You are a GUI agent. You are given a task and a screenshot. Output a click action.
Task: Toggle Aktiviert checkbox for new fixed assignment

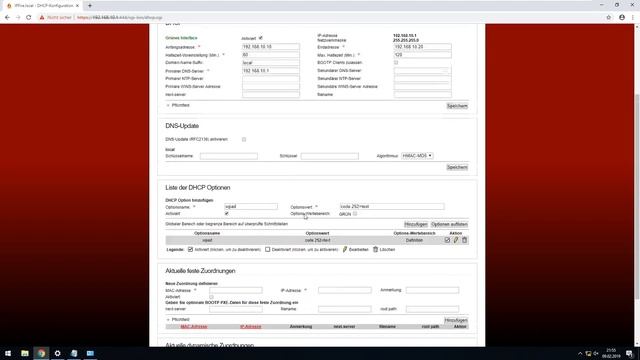(x=211, y=297)
